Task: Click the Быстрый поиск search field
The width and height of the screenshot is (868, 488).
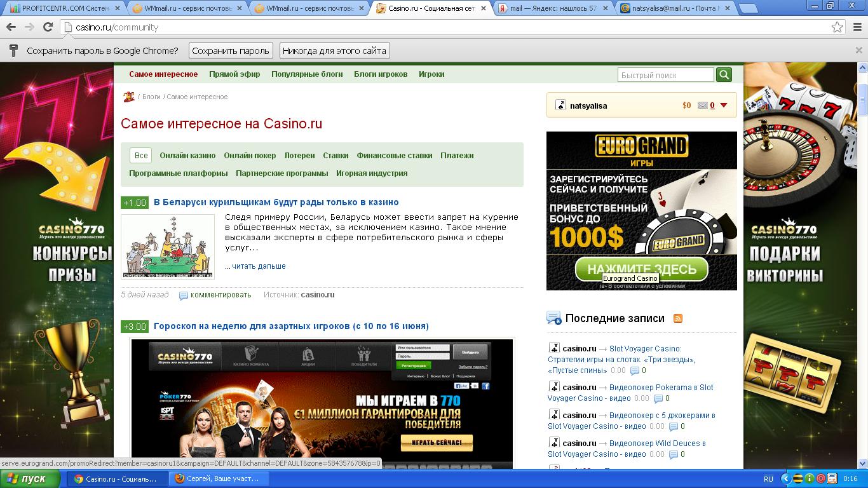Action: pos(665,75)
